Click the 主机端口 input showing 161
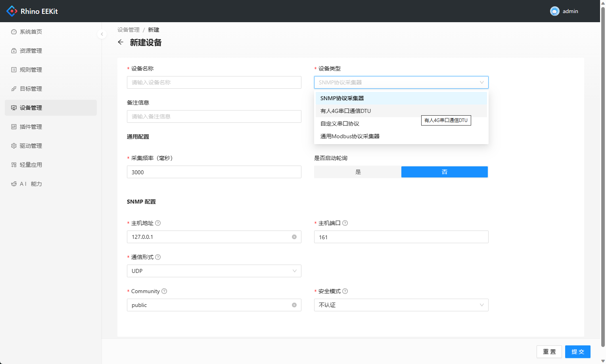 (x=401, y=237)
